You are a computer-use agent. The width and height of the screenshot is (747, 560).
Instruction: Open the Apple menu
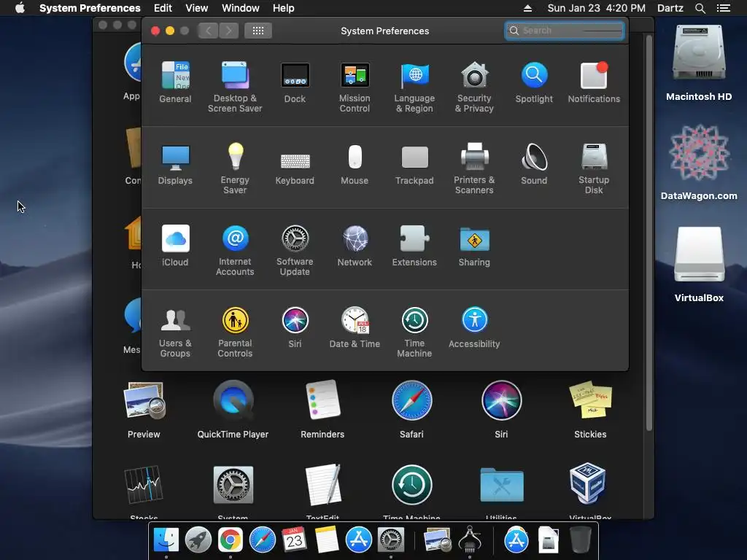pyautogui.click(x=20, y=8)
